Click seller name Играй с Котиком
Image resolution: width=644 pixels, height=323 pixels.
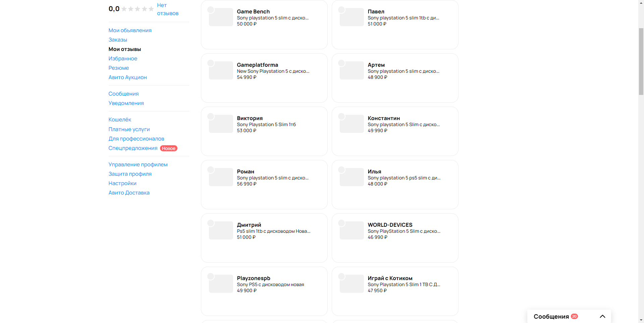click(390, 278)
